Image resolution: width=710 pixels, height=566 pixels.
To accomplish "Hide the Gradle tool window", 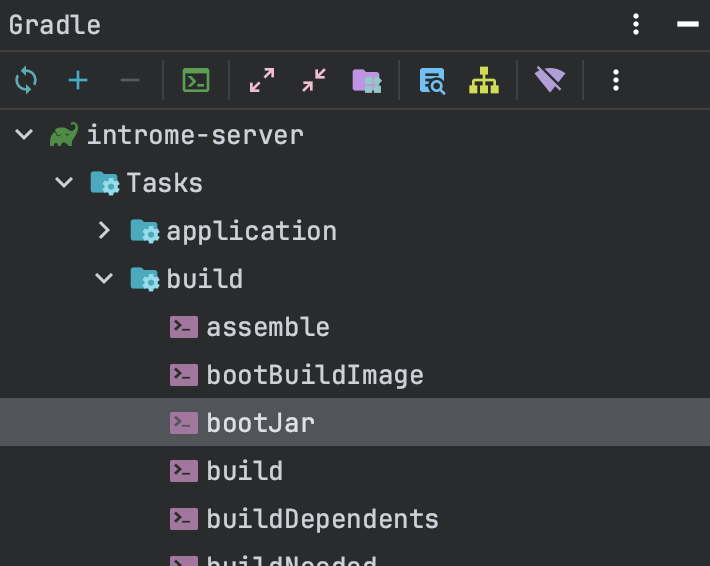I will [688, 24].
